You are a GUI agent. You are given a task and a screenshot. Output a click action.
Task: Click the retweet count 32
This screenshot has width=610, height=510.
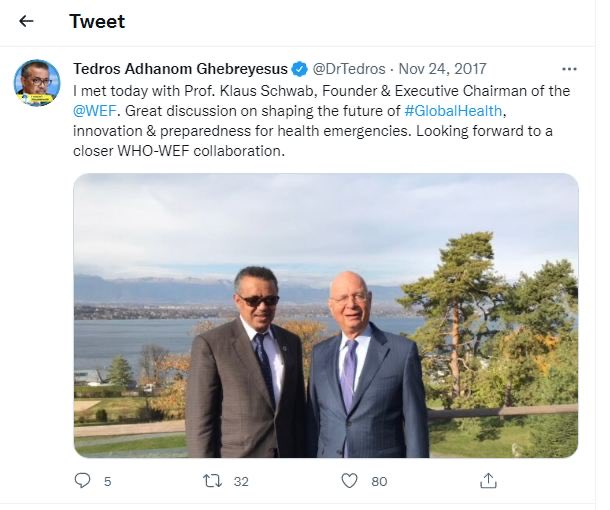tap(241, 482)
